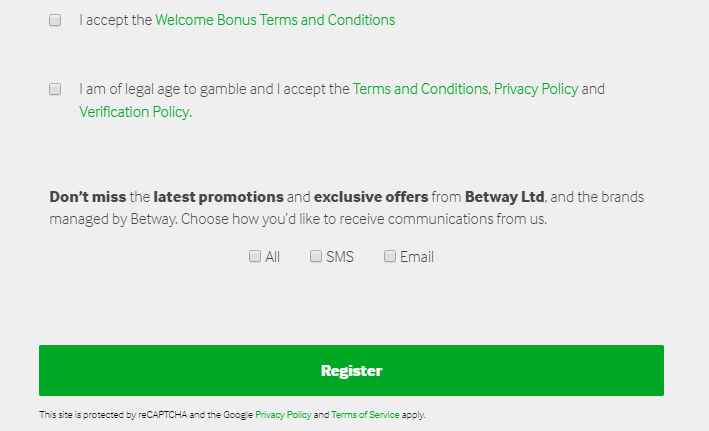Click the 'I accept the' label text
Image resolution: width=709 pixels, height=431 pixels.
click(115, 20)
